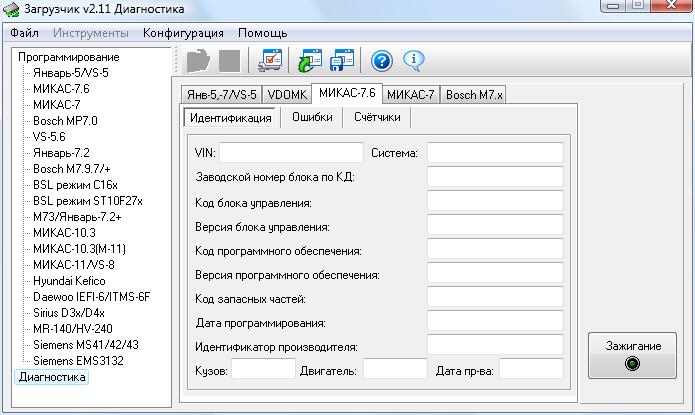This screenshot has height=415, width=695.
Task: Select МИКАС-10.3 in the tree
Action: click(64, 233)
